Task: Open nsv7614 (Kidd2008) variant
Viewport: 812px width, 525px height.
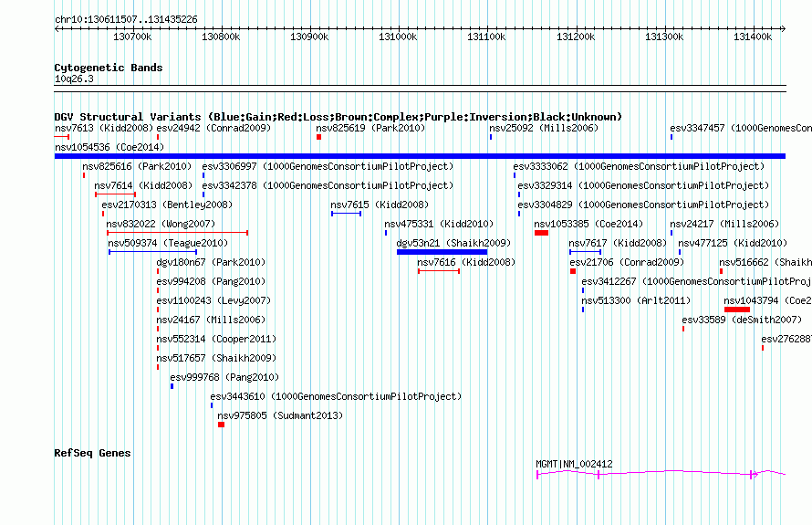Action: (x=143, y=185)
